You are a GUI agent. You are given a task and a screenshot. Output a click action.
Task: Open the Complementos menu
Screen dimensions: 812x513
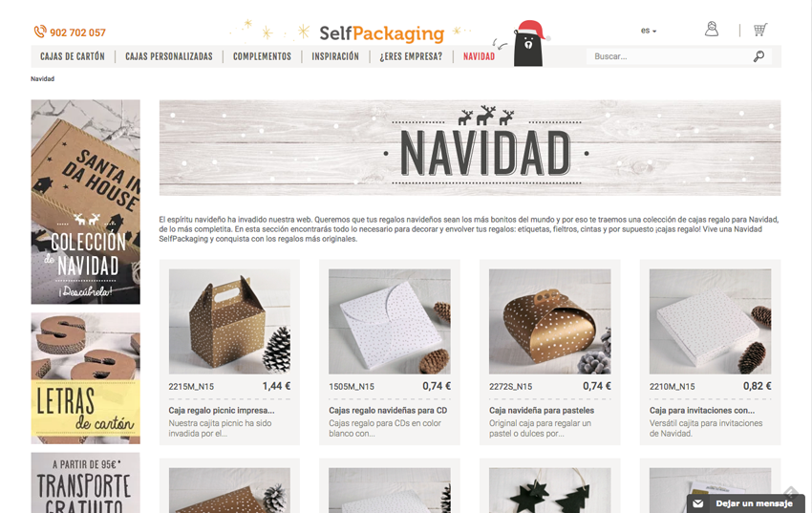pos(262,56)
